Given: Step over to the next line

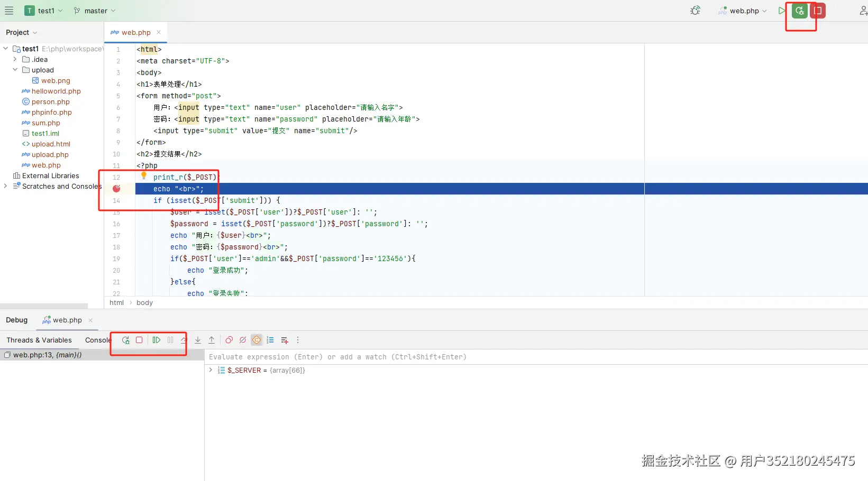Looking at the screenshot, I should tap(184, 340).
